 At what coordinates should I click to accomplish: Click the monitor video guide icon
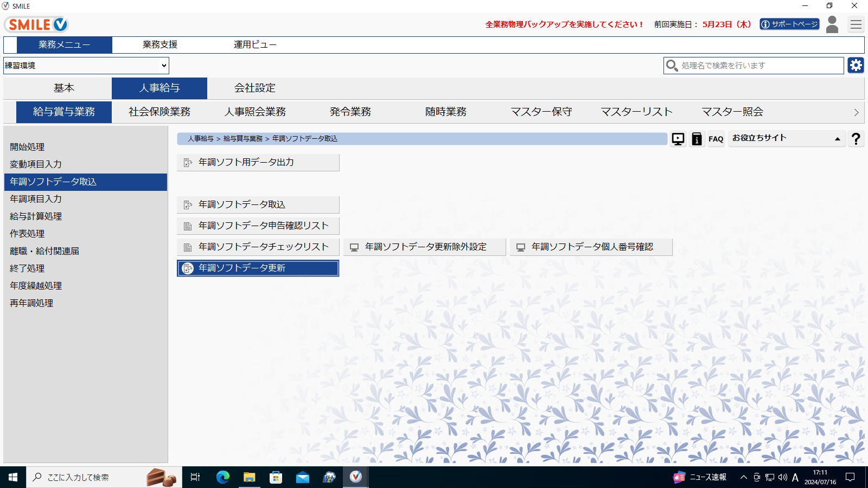[x=678, y=139]
